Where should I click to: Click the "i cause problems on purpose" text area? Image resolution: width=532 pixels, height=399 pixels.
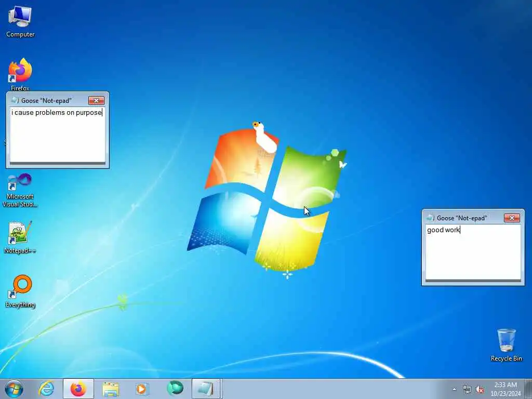58,135
